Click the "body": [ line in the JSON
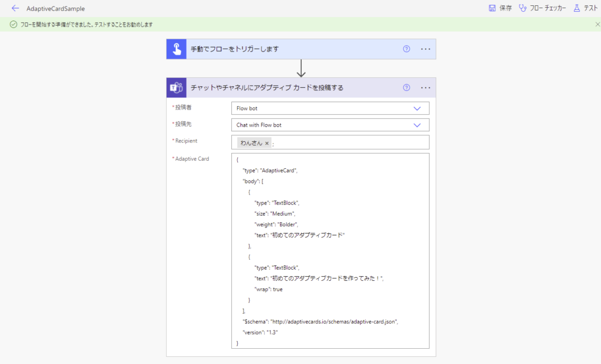The width and height of the screenshot is (601, 364). tap(253, 182)
